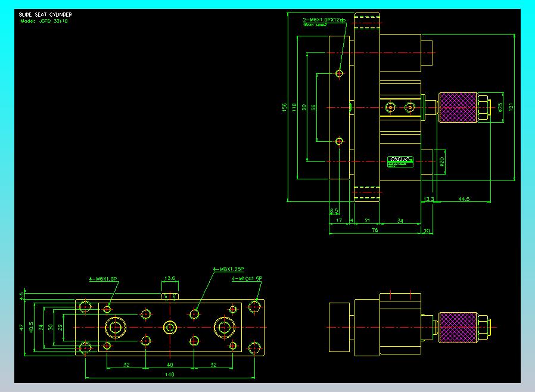Select the 10 dimension beside 76
The image size is (535, 392).
(427, 231)
